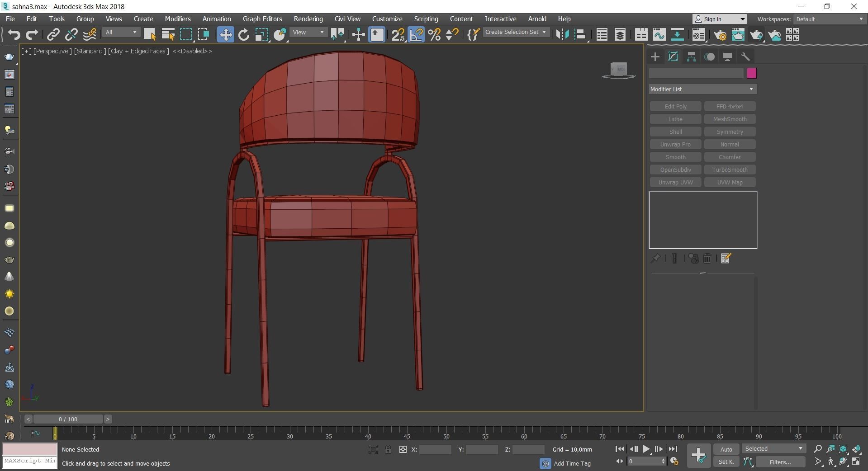
Task: Open the Curve Editor
Action: (x=659, y=35)
